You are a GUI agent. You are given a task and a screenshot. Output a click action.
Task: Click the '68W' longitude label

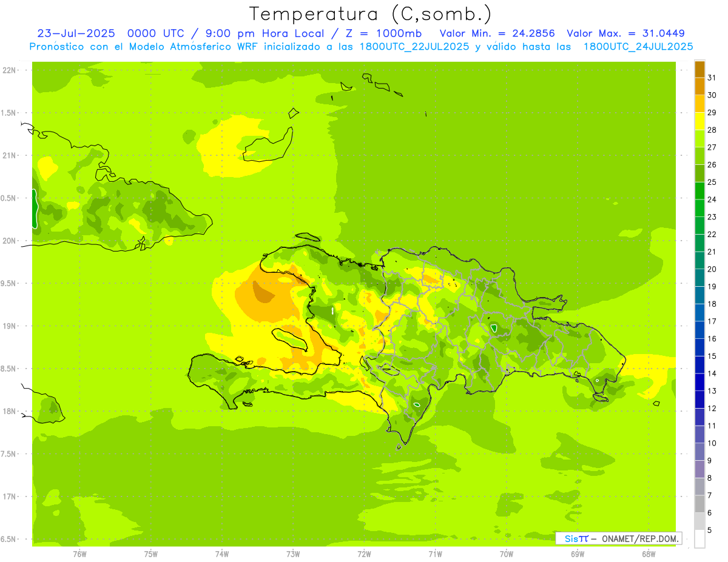649,554
